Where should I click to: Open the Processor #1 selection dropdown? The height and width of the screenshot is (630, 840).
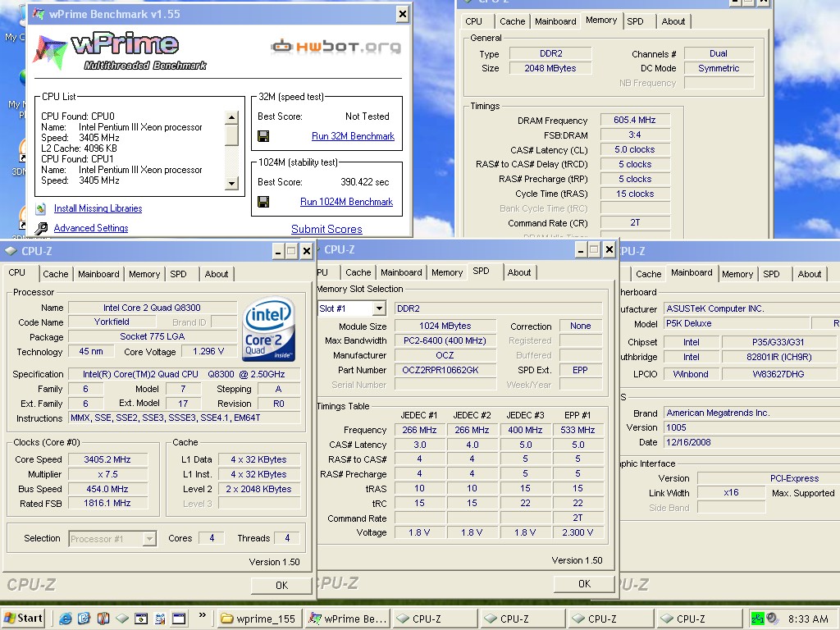[x=150, y=538]
